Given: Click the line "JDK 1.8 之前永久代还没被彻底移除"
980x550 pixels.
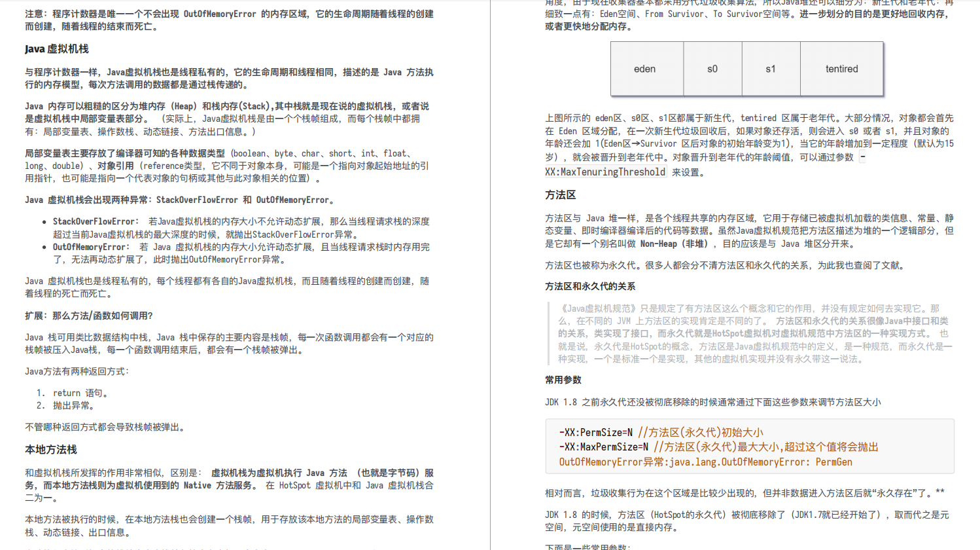Looking at the screenshot, I should click(713, 402).
